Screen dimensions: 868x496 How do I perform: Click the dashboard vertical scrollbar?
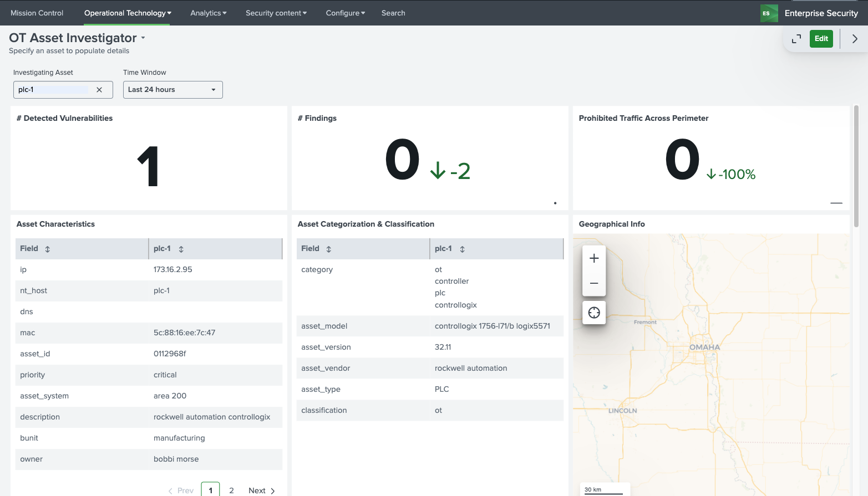pos(856,166)
